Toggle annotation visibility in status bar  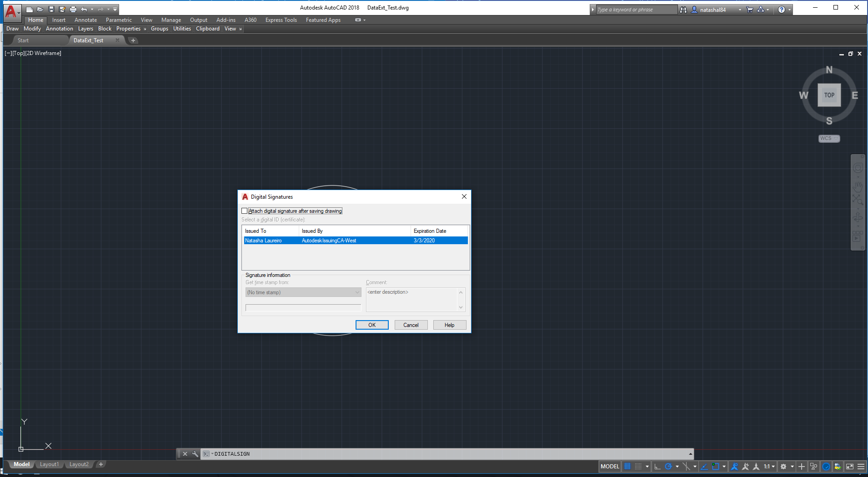coord(734,467)
